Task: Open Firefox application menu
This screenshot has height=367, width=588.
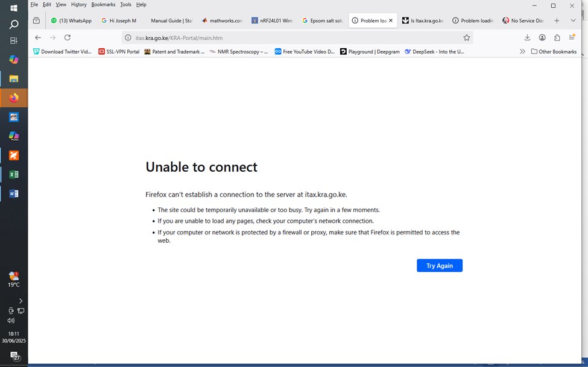Action: pos(572,37)
